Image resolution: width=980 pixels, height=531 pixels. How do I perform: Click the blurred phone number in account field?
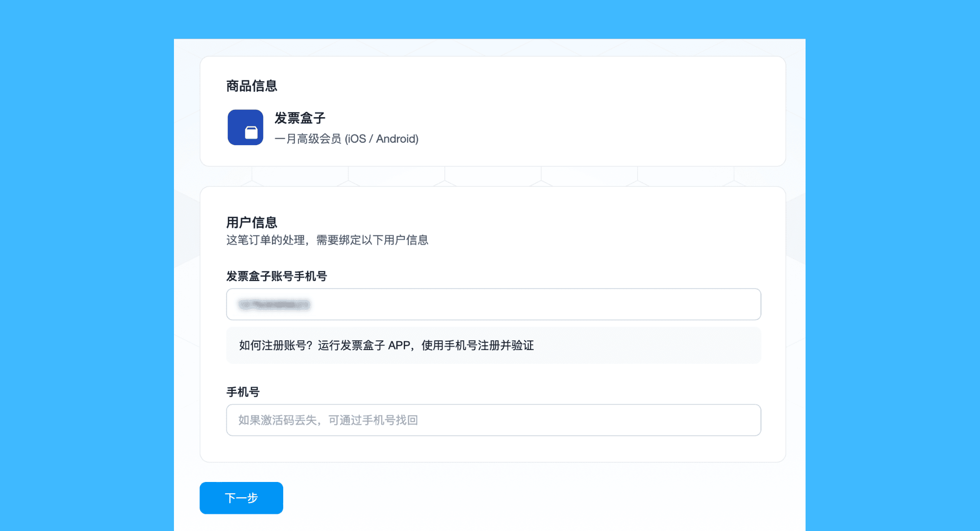point(274,304)
